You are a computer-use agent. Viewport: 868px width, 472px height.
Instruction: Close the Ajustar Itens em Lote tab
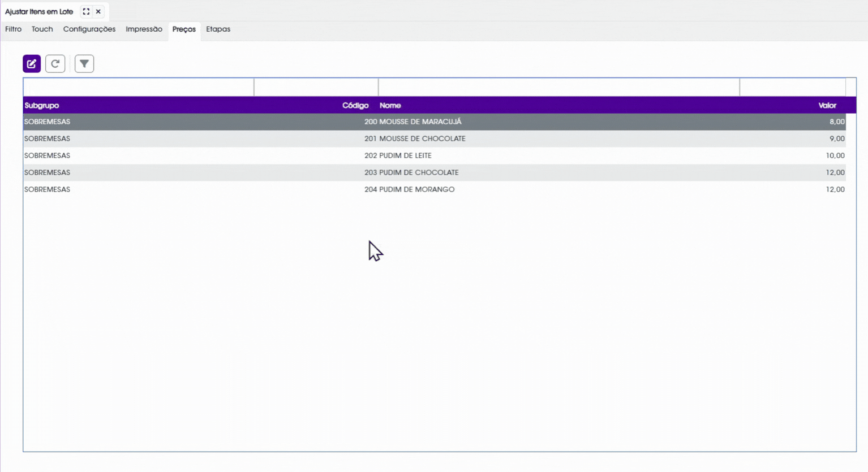pos(98,11)
